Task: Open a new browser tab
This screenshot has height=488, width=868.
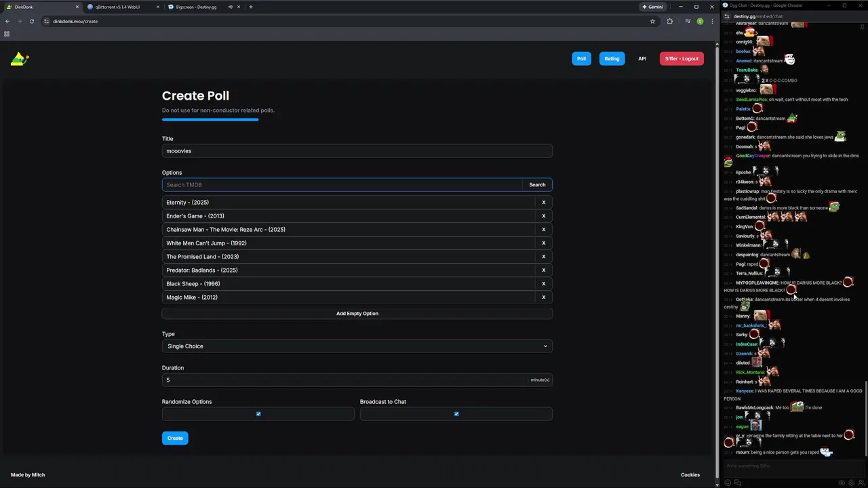Action: point(251,7)
